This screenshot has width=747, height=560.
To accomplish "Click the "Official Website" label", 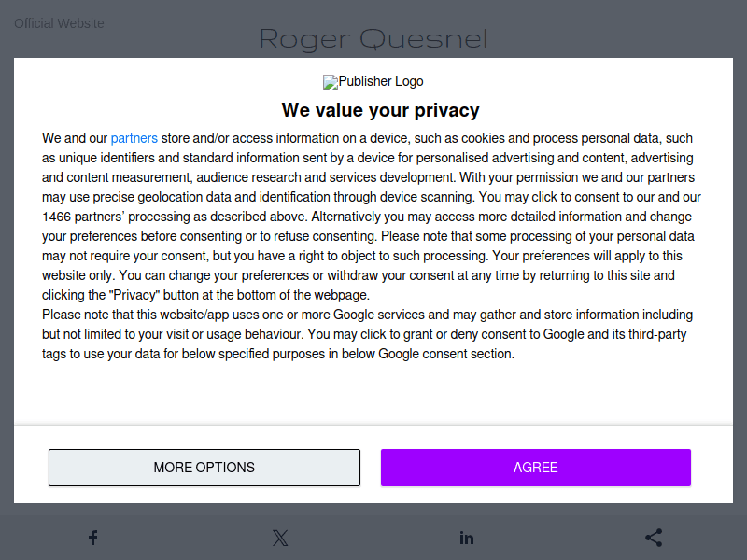I will coord(59,23).
